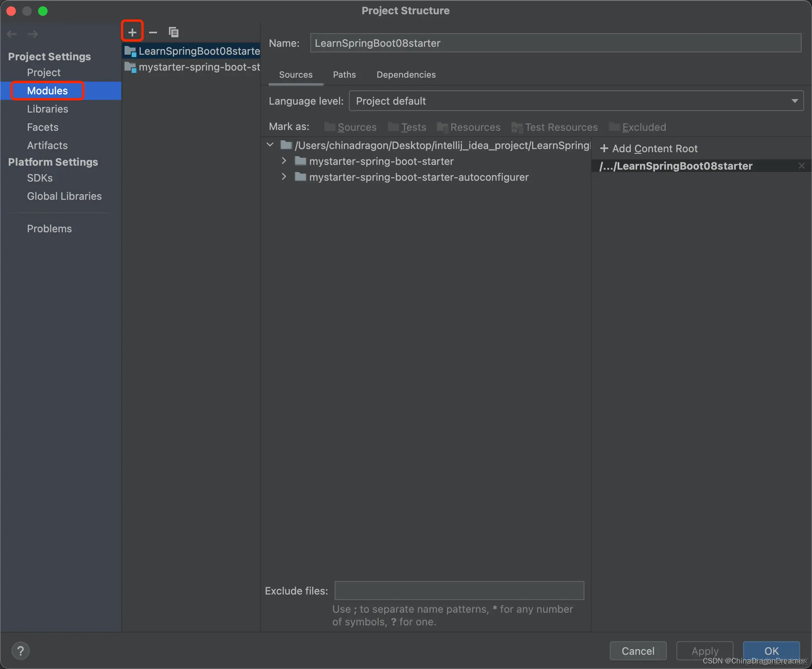Collapse the /Users/chinadragon content root tree
The image size is (812, 669).
(x=270, y=145)
